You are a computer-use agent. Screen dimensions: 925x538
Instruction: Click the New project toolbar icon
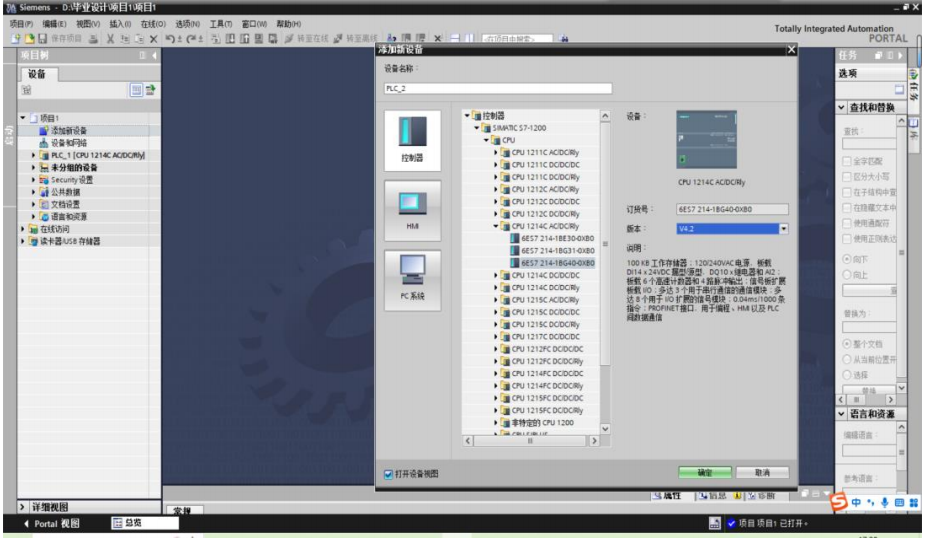15,38
